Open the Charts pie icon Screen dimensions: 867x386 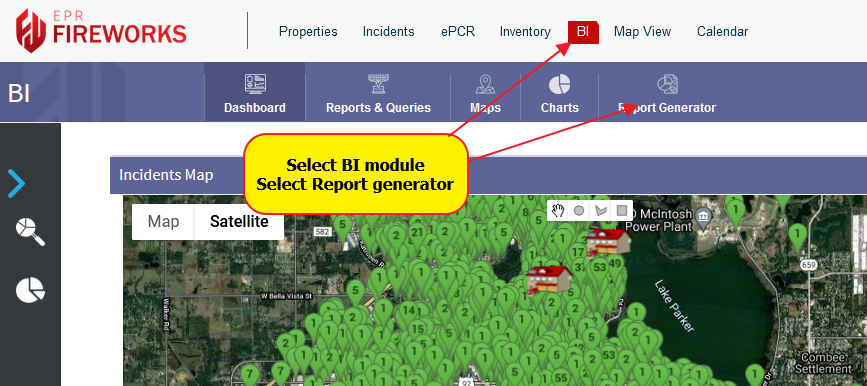(x=560, y=85)
